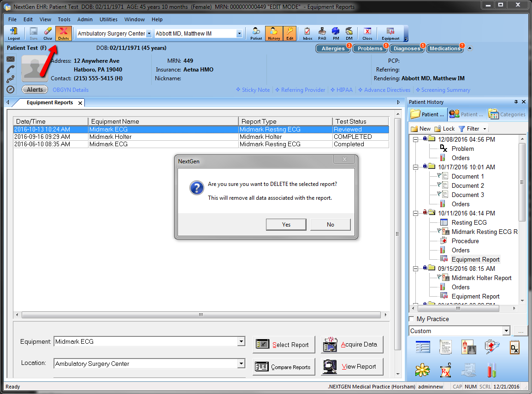Image resolution: width=532 pixels, height=394 pixels.
Task: Open the Inbox toolbar icon
Action: click(x=307, y=34)
